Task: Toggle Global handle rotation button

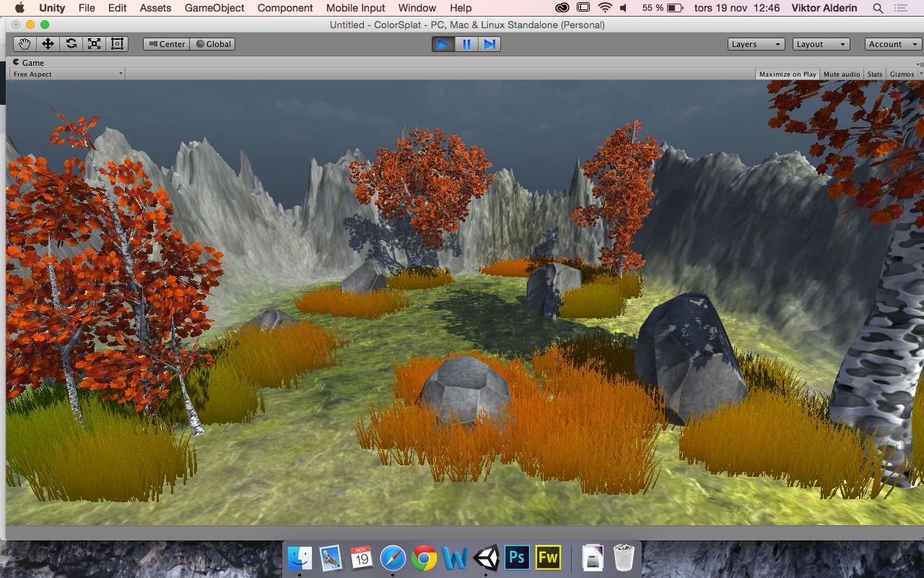Action: click(x=213, y=44)
